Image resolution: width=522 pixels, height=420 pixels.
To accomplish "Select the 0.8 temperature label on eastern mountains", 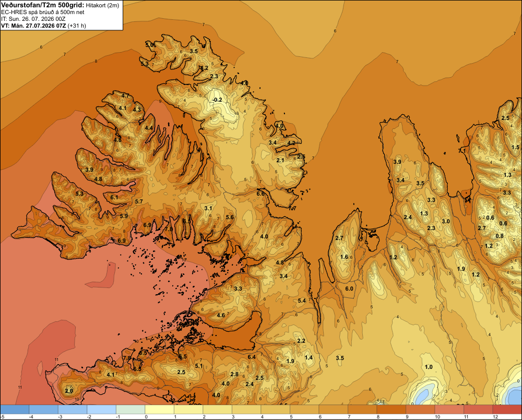I will 500,236.
